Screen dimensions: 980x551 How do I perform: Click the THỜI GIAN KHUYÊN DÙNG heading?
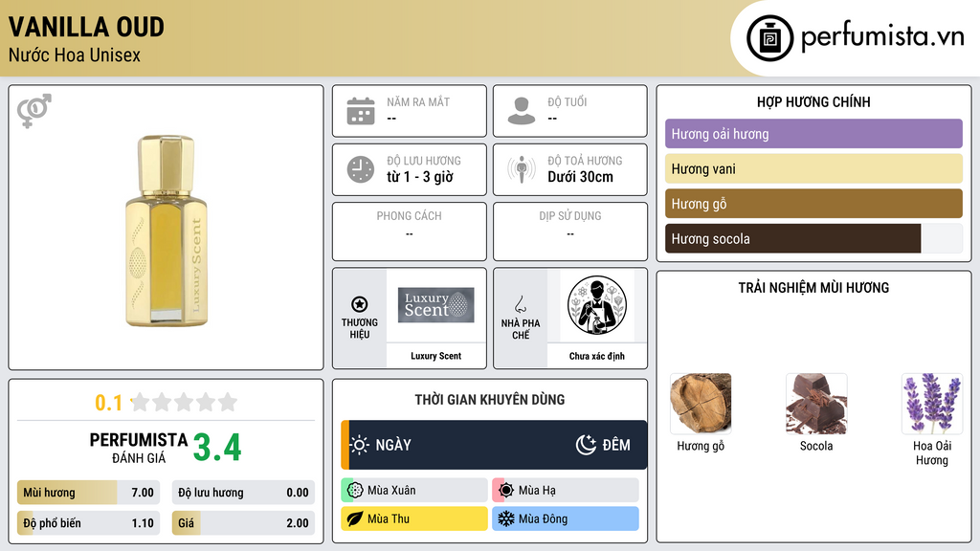click(490, 400)
